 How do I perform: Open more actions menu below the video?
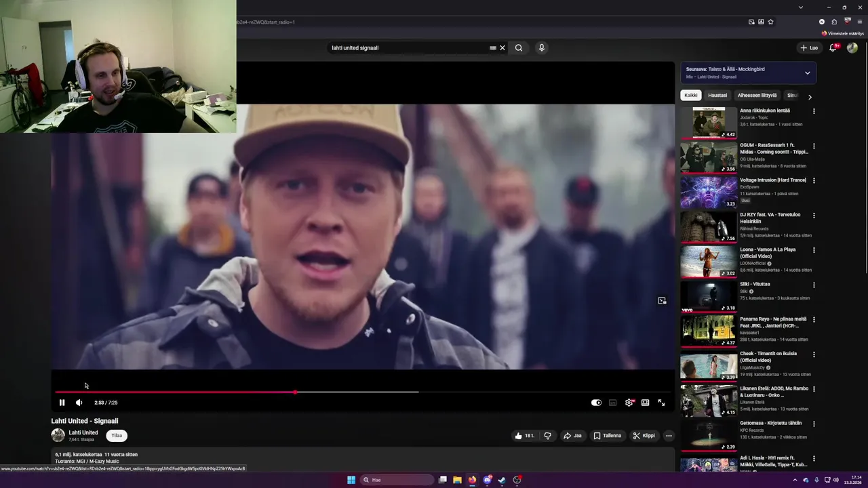click(669, 436)
